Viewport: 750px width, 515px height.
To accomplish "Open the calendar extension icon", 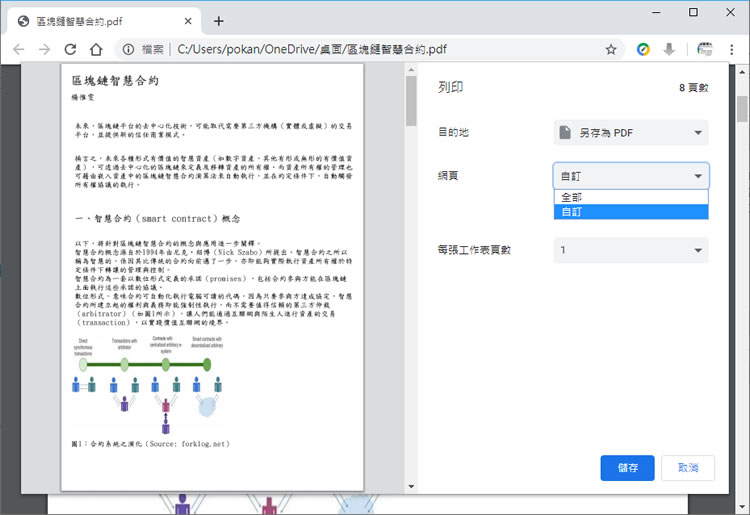I will pyautogui.click(x=705, y=49).
